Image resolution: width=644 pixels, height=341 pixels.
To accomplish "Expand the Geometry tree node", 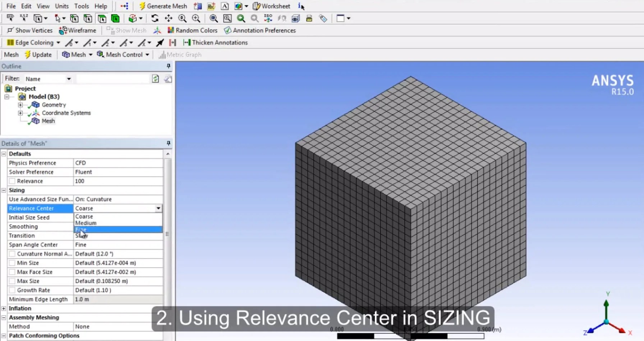I will pyautogui.click(x=20, y=104).
